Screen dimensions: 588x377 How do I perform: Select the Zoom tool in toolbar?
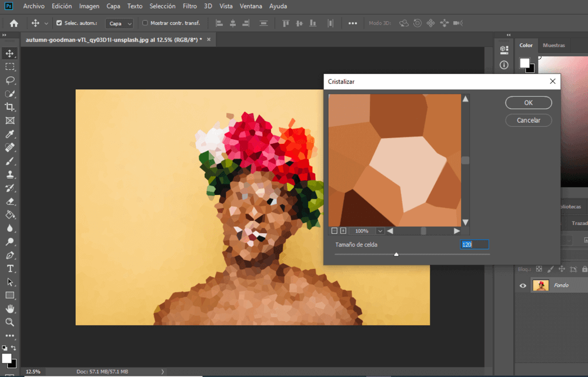click(x=10, y=322)
